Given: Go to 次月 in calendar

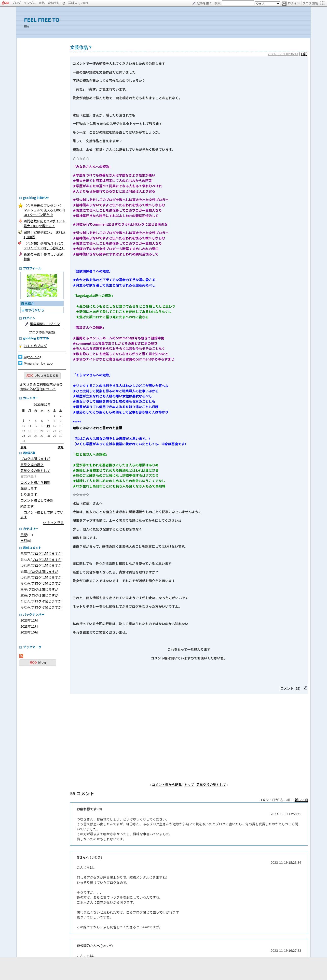Looking at the screenshot, I should click(x=61, y=447).
